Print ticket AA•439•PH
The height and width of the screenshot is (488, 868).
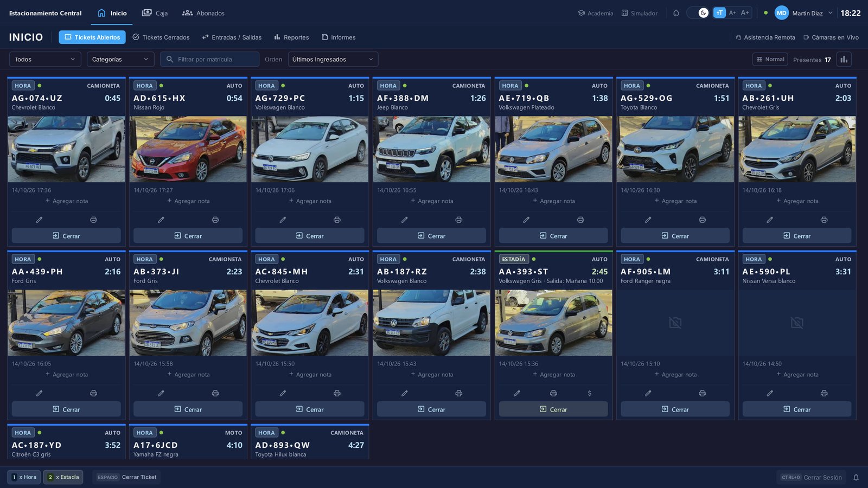click(93, 393)
